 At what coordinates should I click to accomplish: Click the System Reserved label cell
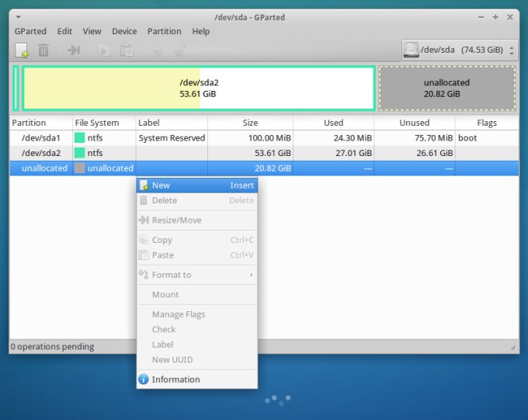click(x=172, y=138)
